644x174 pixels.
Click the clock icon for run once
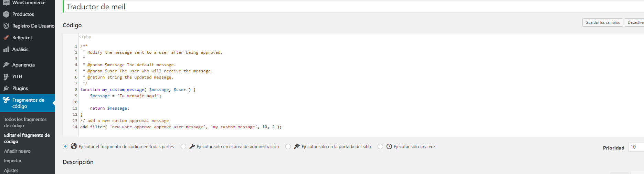389,146
